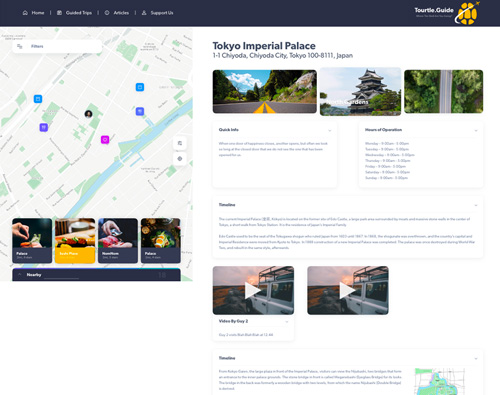
Task: Click the Sunday opening hours row
Action: [x=386, y=178]
